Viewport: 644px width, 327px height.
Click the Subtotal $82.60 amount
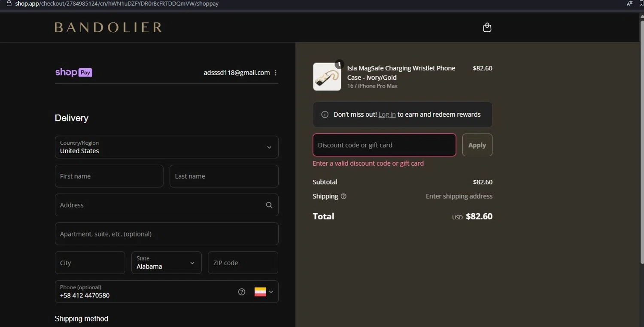[483, 182]
